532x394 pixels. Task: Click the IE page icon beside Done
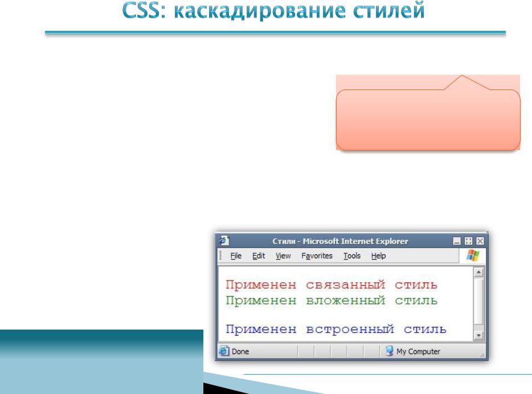click(224, 351)
